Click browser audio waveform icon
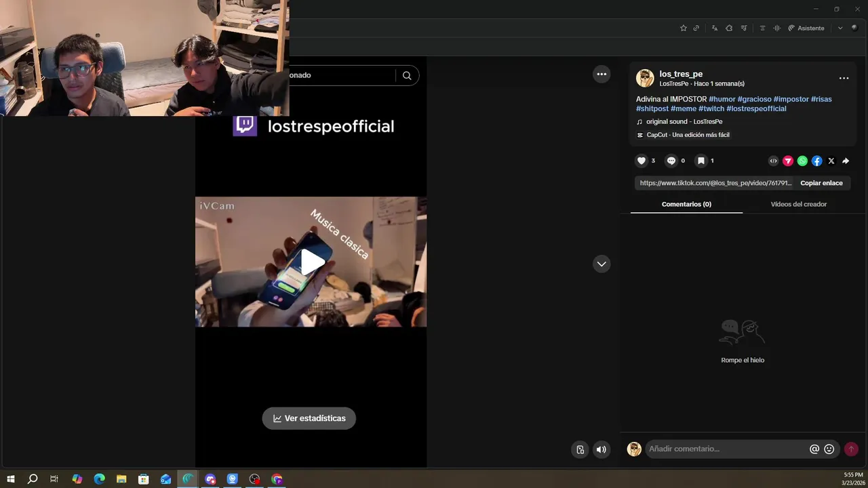Image resolution: width=868 pixels, height=488 pixels. (x=776, y=28)
